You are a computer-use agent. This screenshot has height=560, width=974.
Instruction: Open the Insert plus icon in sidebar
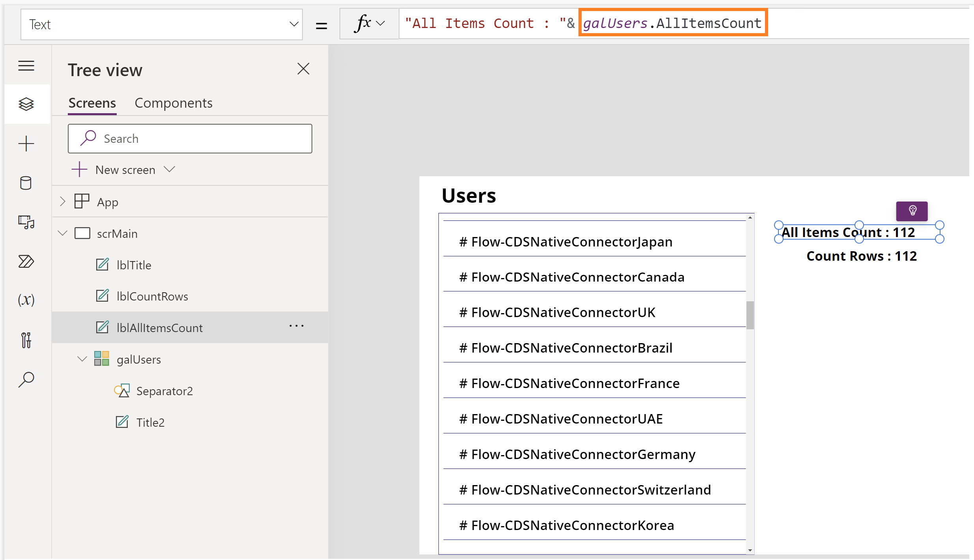click(26, 144)
